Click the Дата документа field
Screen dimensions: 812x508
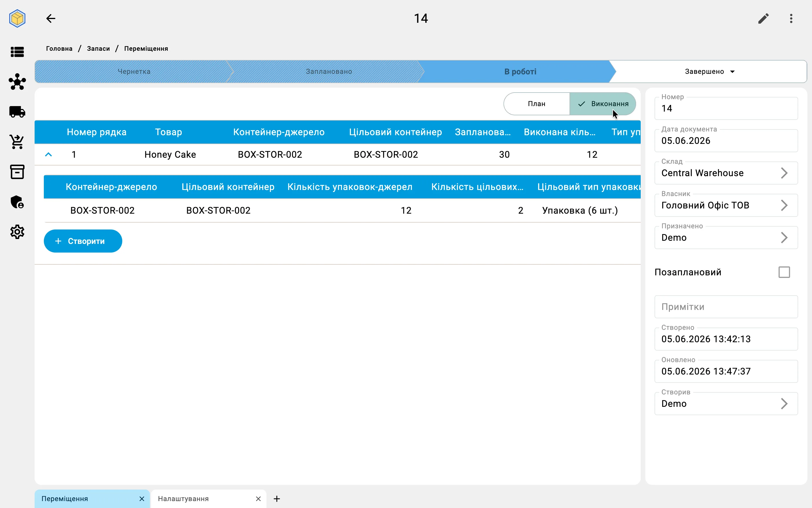pyautogui.click(x=726, y=140)
